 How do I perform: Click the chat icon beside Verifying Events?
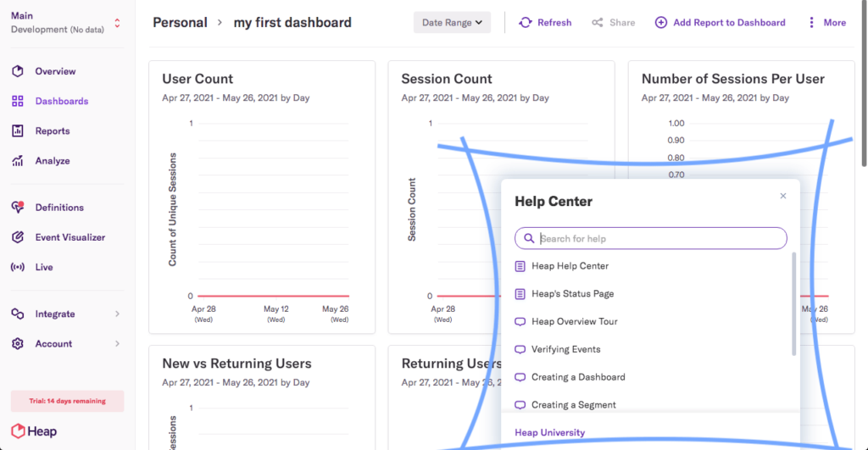[520, 349]
